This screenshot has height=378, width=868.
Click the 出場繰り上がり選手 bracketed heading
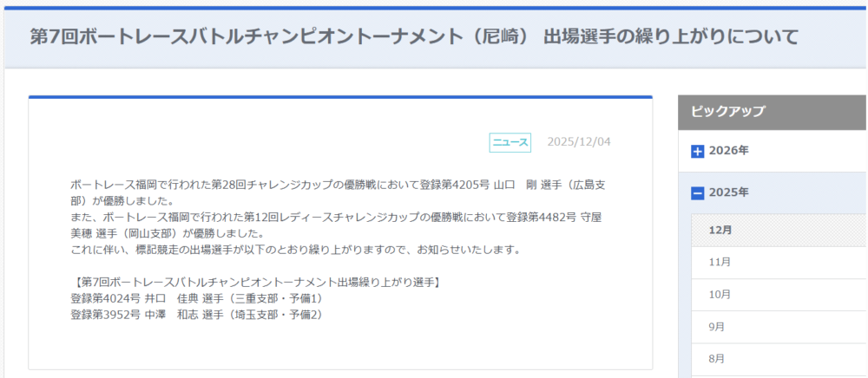tap(256, 283)
